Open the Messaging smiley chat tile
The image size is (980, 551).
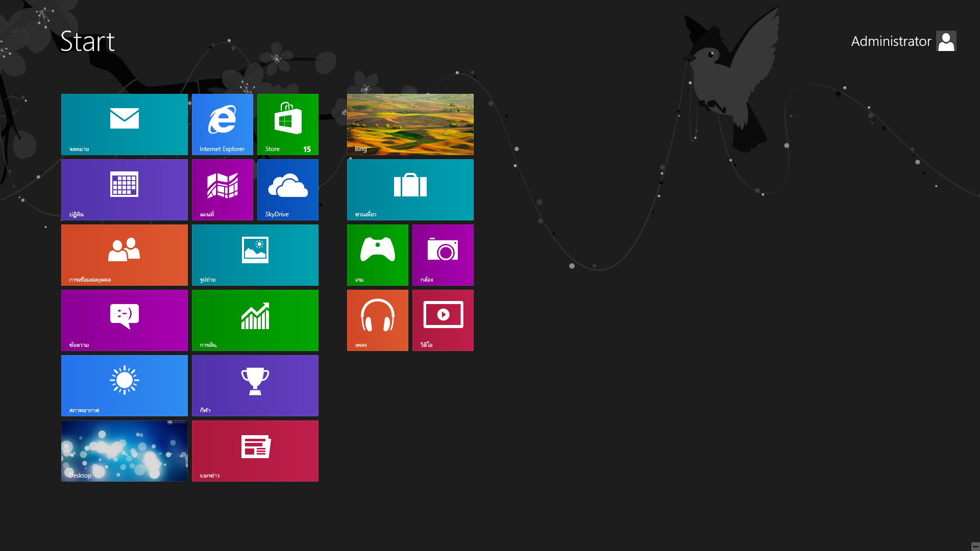124,320
